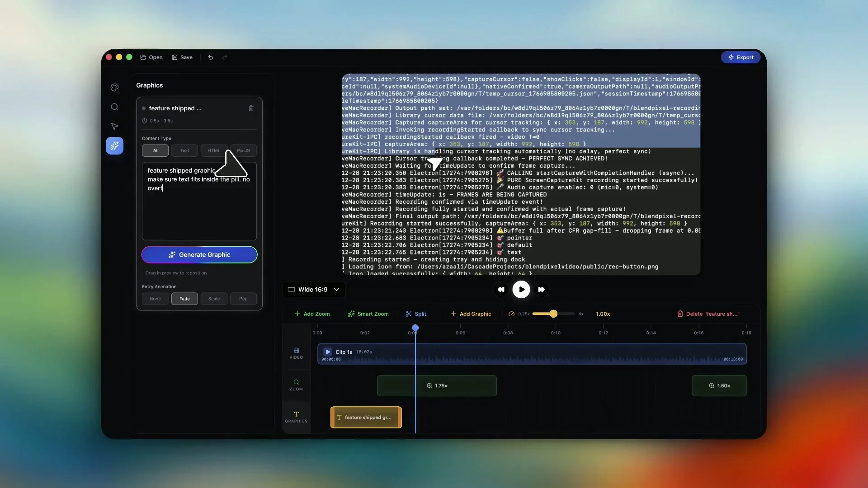
Task: Click the Generate Graphic button
Action: [199, 255]
